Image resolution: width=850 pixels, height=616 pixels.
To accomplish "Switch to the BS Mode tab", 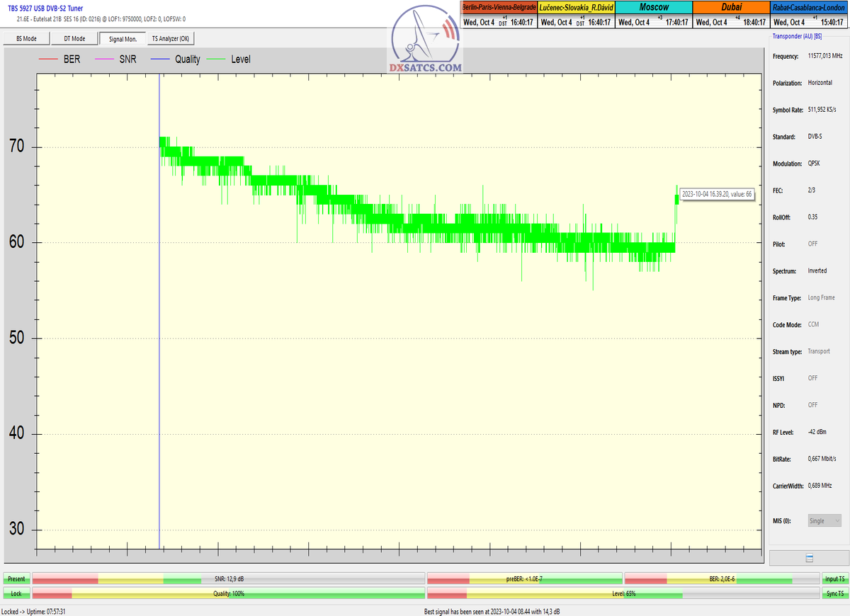I will 25,39.
